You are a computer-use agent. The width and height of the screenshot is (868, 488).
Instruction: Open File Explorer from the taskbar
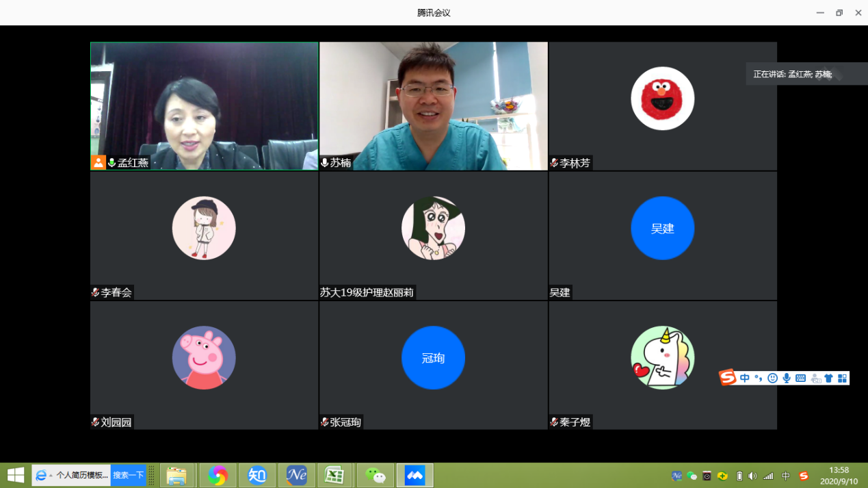tap(176, 475)
